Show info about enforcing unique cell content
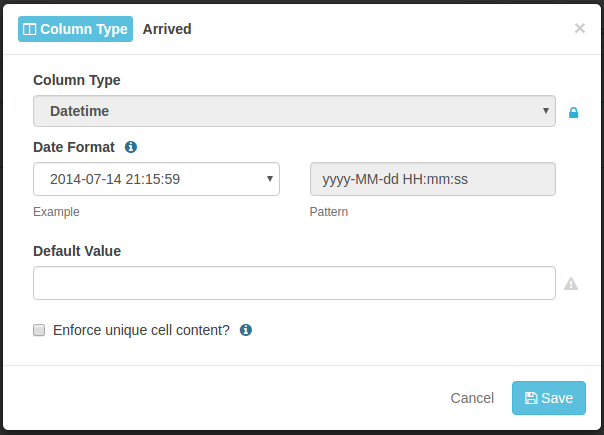The image size is (604, 435). tap(246, 330)
